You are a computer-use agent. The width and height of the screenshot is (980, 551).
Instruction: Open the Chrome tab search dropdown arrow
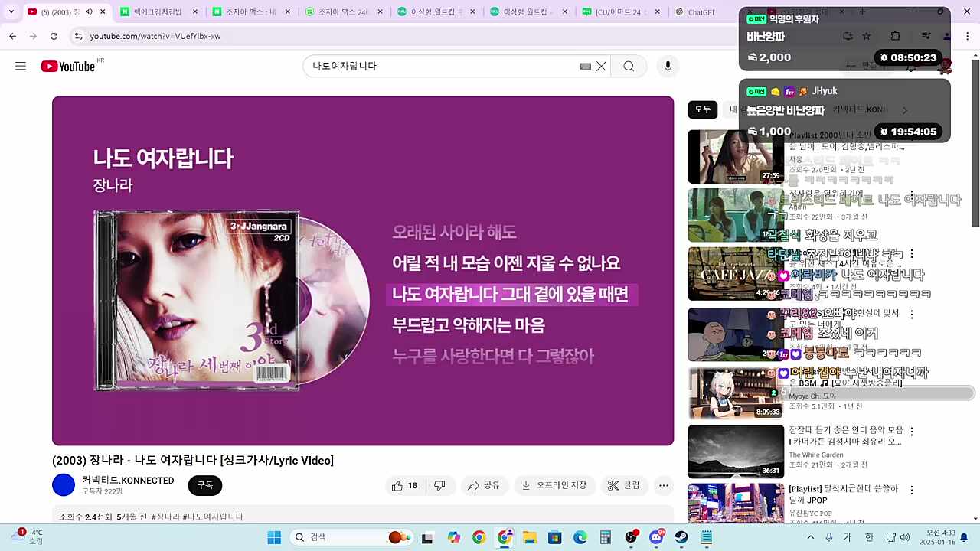click(x=11, y=12)
